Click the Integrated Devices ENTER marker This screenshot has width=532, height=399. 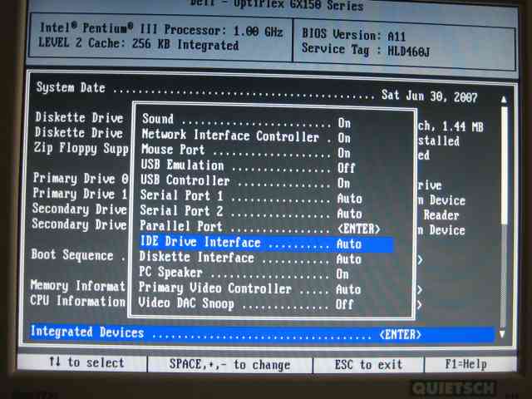coord(401,335)
